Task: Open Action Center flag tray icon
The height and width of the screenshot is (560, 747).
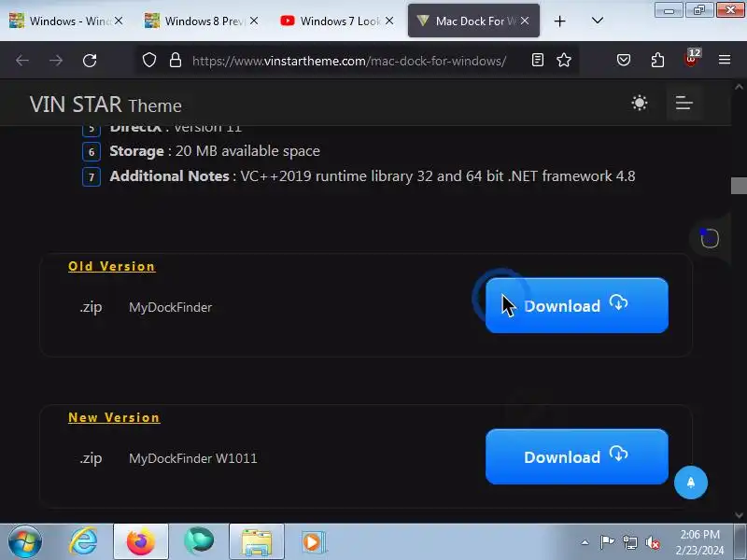Action: click(607, 542)
